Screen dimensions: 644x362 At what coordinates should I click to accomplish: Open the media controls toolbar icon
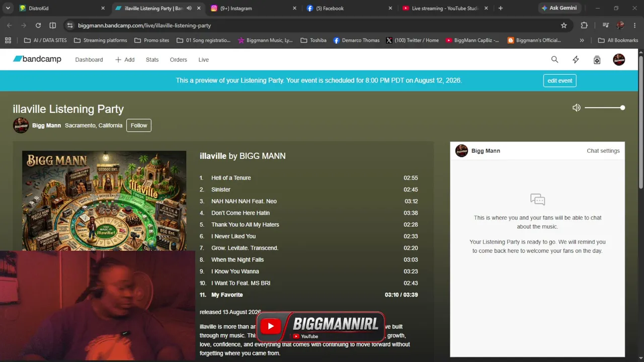(x=606, y=25)
